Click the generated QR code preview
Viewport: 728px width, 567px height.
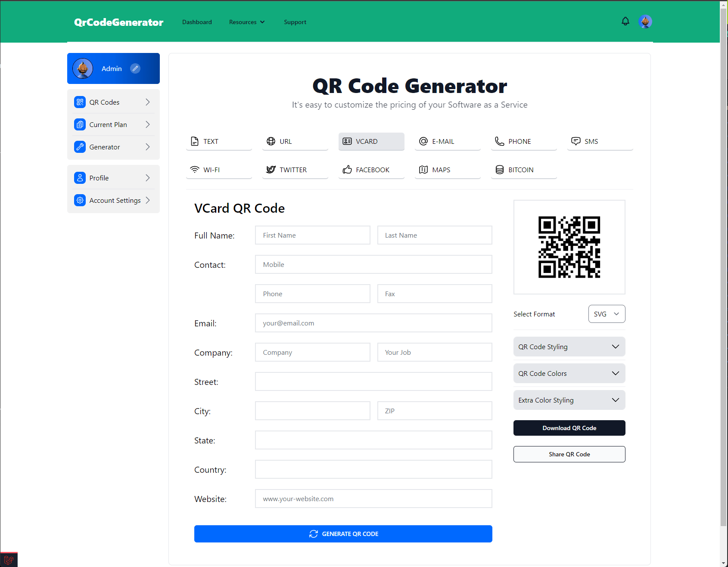coord(569,247)
